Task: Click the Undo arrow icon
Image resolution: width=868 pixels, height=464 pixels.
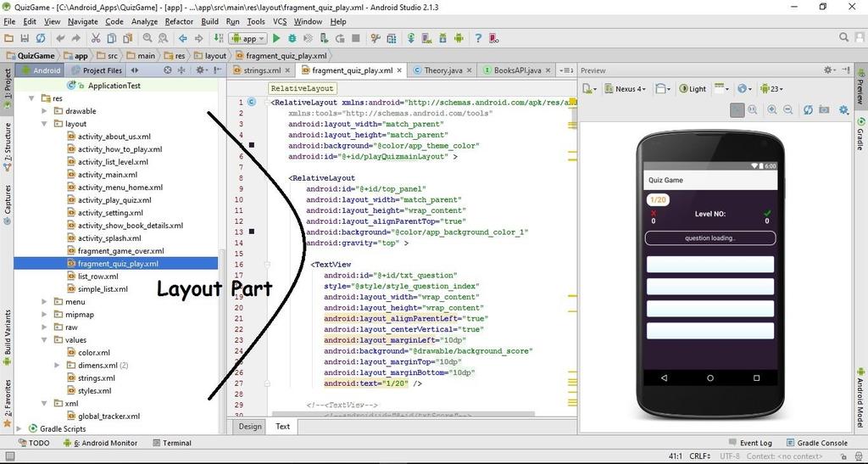Action: tap(60, 38)
